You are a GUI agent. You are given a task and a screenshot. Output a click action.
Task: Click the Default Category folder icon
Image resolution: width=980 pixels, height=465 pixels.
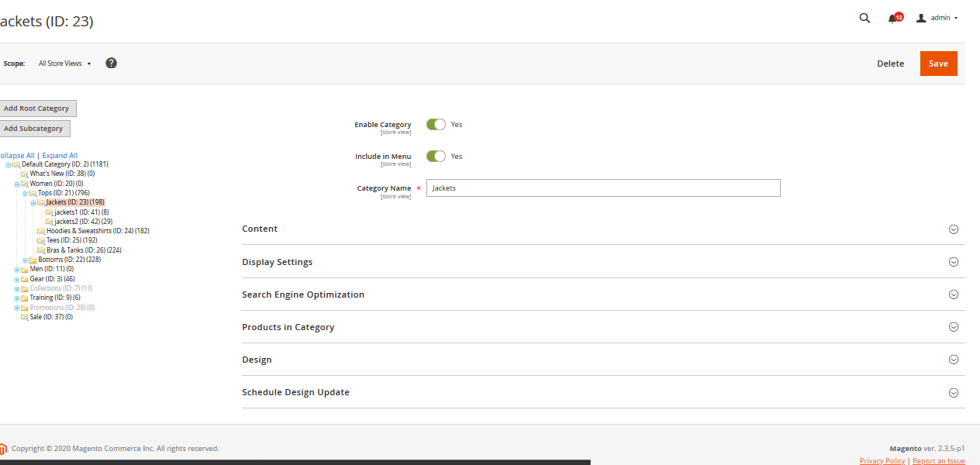point(18,164)
